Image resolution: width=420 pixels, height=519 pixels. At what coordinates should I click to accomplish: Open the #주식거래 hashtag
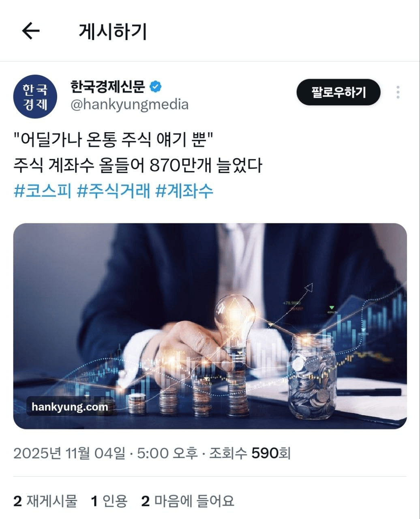[114, 191]
